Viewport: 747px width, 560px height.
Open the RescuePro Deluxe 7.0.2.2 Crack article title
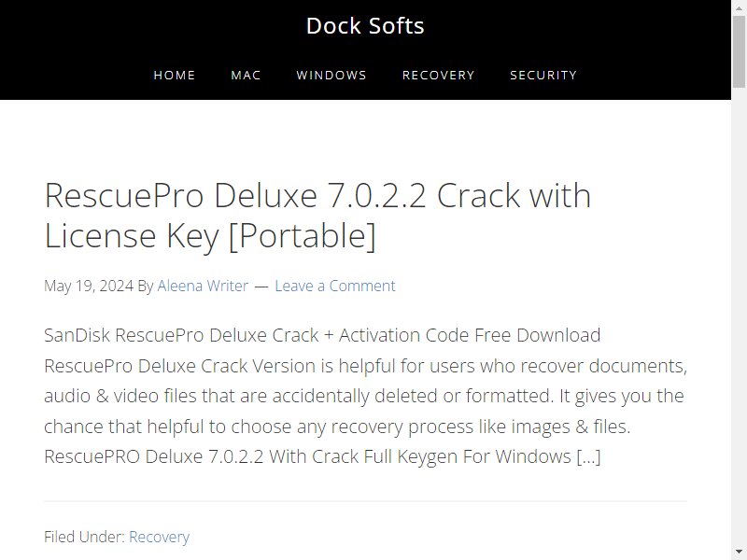click(317, 216)
